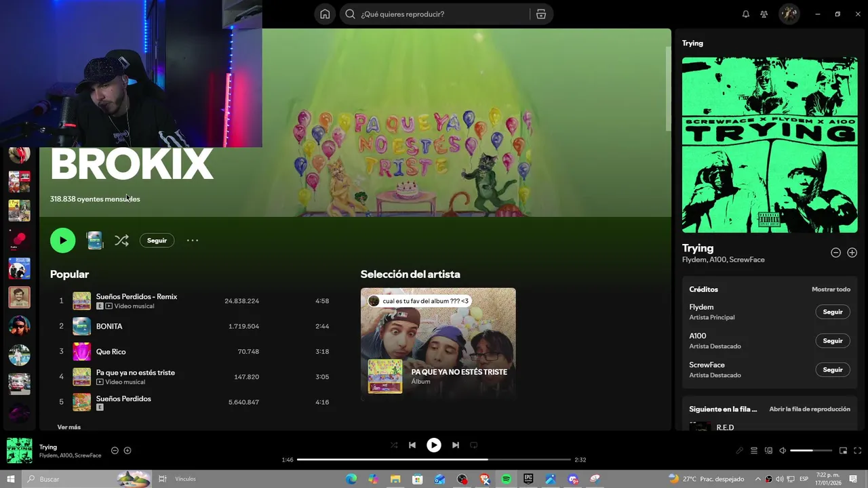Adjust the volume slider
Screen dimensions: 868x488
click(x=811, y=451)
